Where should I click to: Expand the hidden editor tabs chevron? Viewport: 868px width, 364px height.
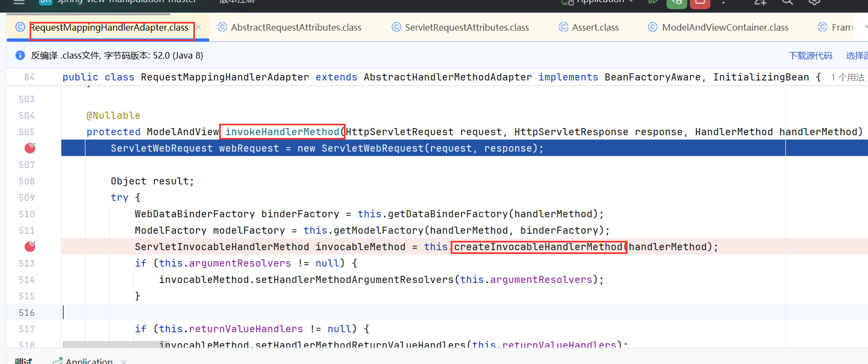(x=865, y=27)
